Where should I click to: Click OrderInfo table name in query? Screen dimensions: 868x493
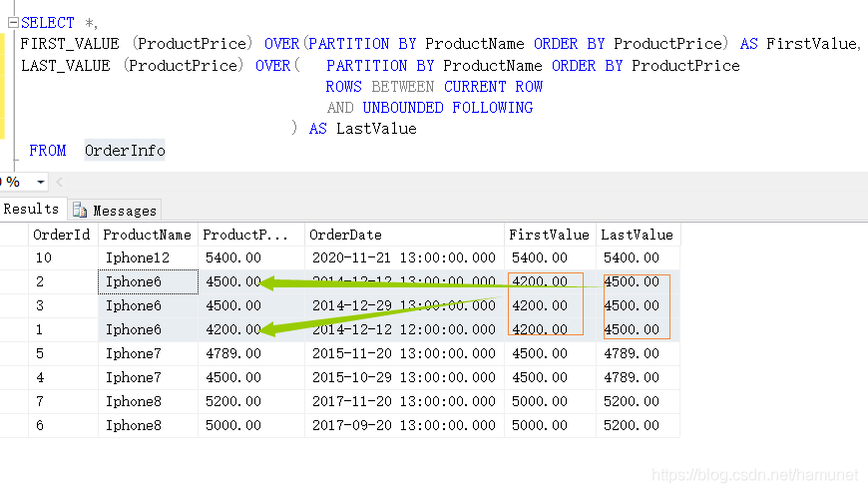tap(125, 151)
